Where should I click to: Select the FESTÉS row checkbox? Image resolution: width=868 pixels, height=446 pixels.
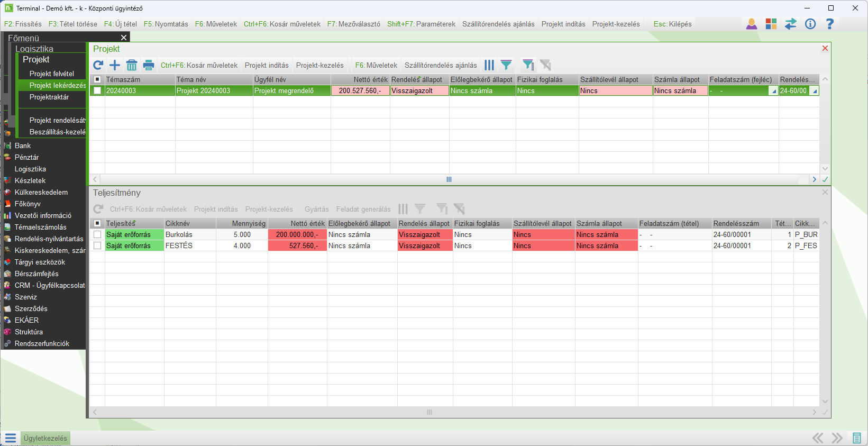(x=97, y=245)
